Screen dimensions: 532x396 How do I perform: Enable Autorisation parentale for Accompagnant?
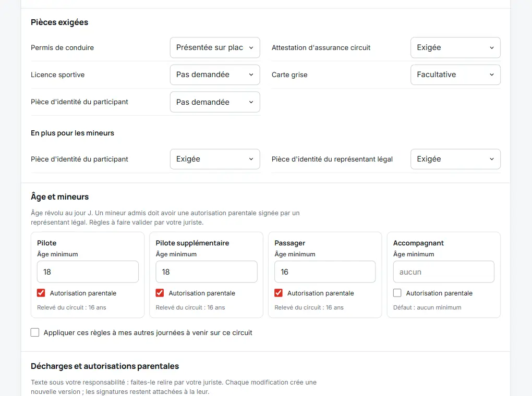[397, 293]
